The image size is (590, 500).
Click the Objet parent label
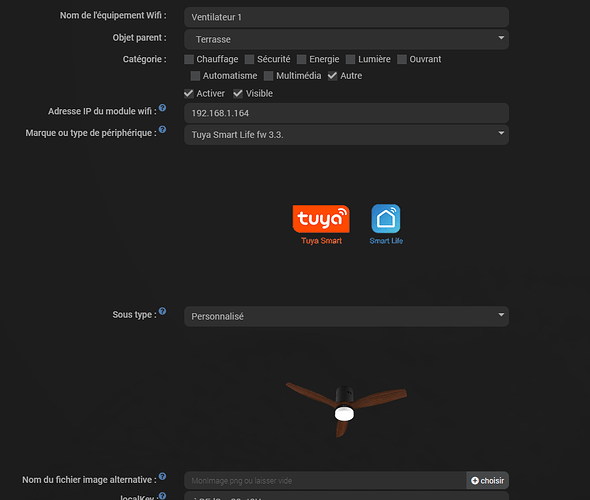point(139,38)
